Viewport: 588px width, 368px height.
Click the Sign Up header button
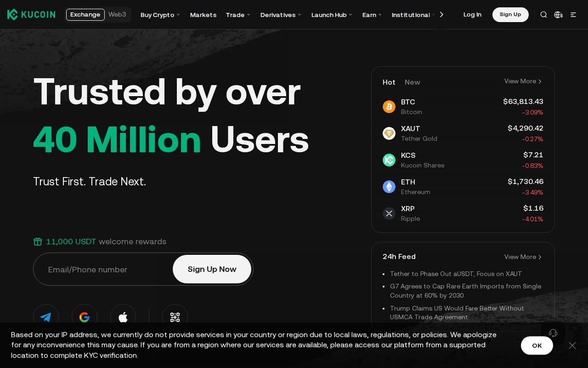pos(510,15)
